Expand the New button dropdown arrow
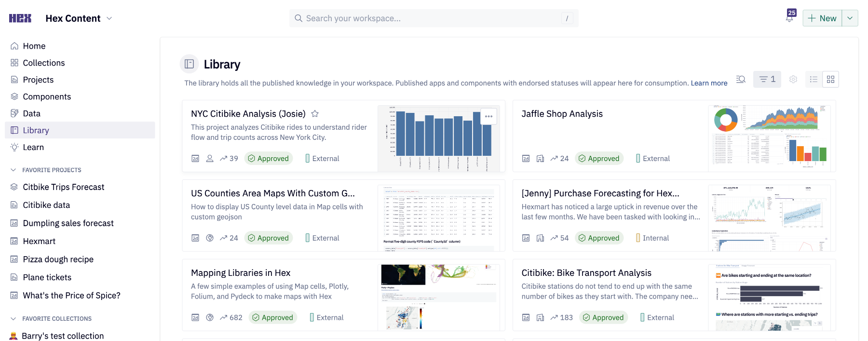 click(850, 18)
